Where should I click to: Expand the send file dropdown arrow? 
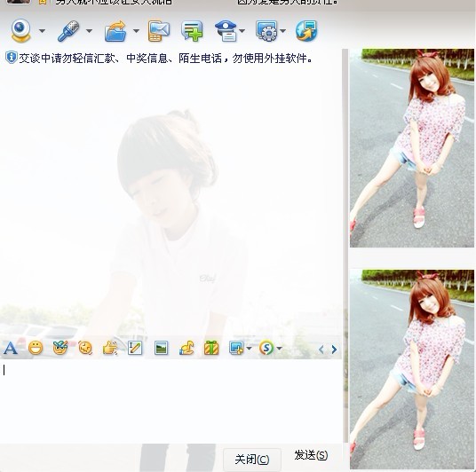point(136,31)
